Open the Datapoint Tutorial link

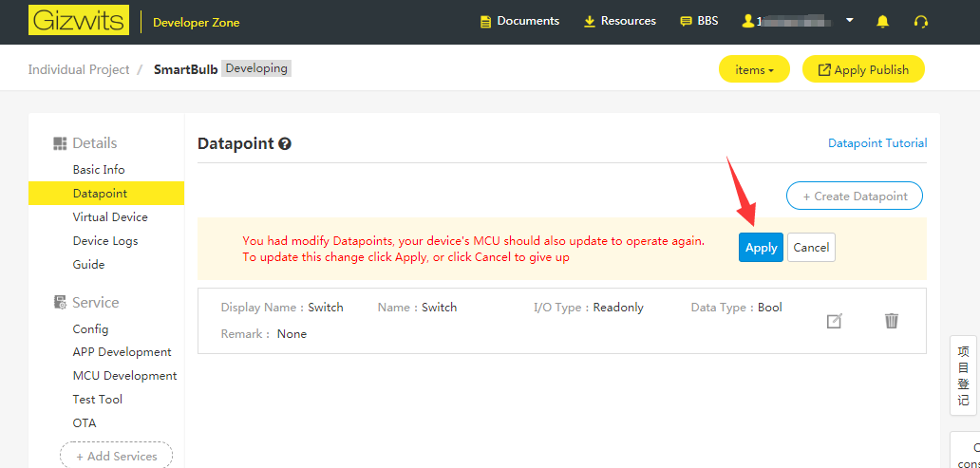point(877,143)
